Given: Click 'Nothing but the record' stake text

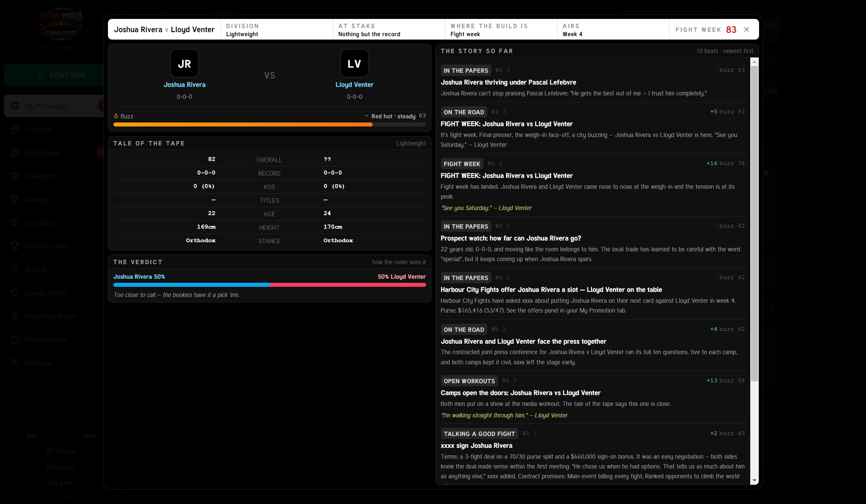Looking at the screenshot, I should pos(369,34).
